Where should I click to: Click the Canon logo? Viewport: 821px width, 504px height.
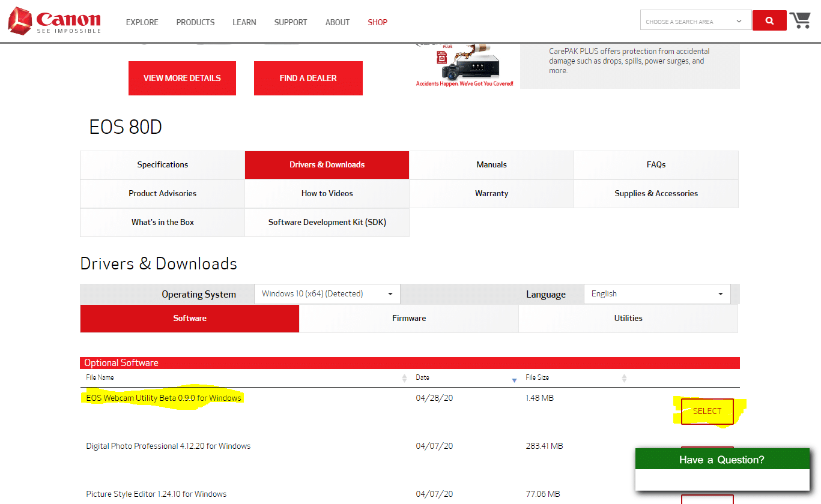[55, 21]
